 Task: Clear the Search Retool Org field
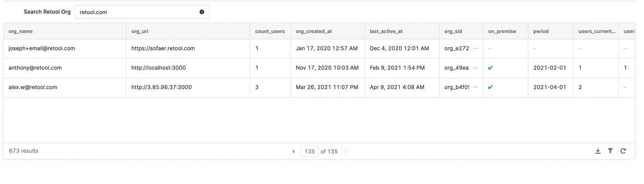201,12
